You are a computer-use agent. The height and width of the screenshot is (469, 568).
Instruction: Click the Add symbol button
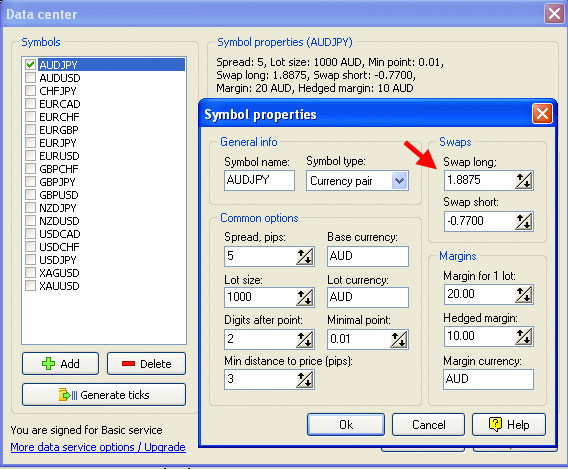pyautogui.click(x=60, y=363)
